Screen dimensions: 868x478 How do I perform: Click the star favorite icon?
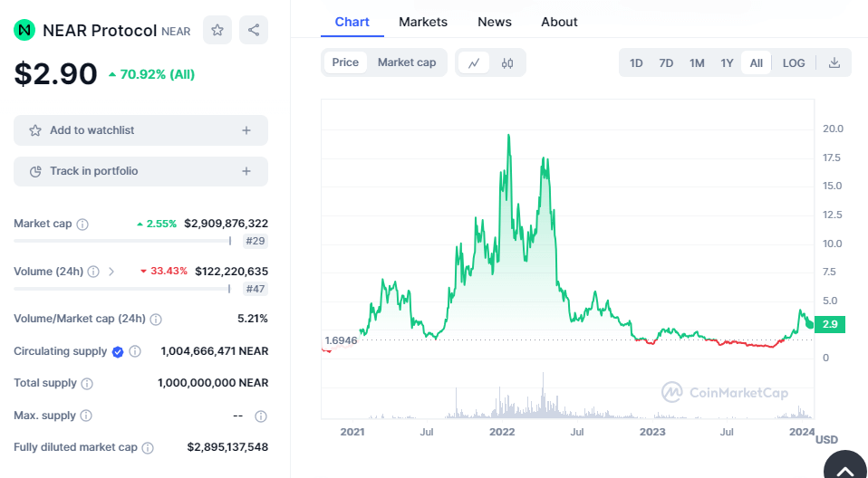point(217,30)
